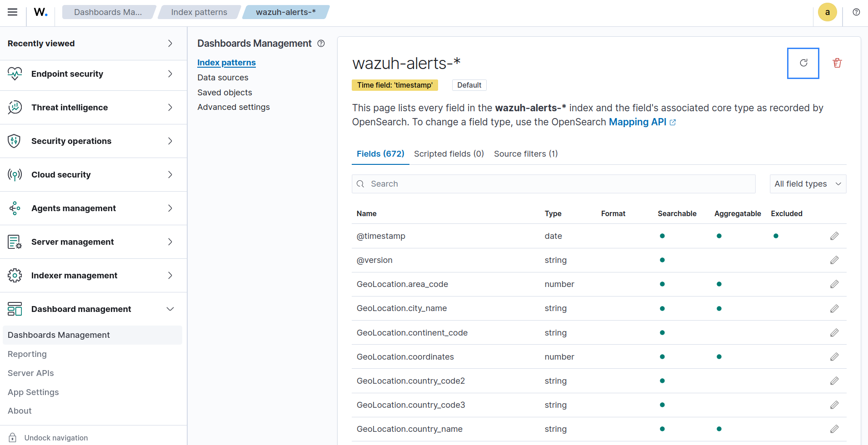Click the fields Search input
The image size is (868, 445).
[x=554, y=184]
